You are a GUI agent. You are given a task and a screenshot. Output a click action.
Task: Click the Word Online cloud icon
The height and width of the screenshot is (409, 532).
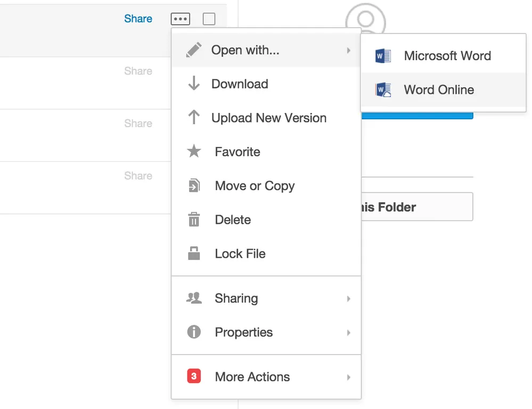[383, 90]
